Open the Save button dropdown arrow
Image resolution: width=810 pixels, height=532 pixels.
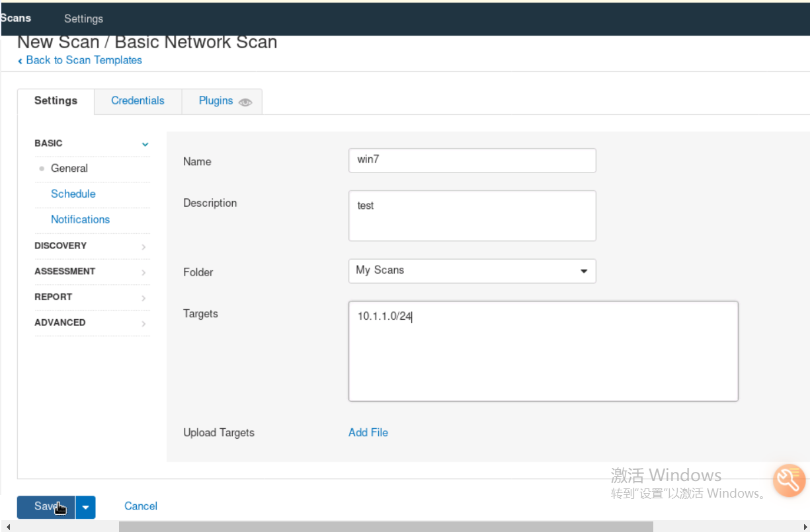pyautogui.click(x=86, y=507)
